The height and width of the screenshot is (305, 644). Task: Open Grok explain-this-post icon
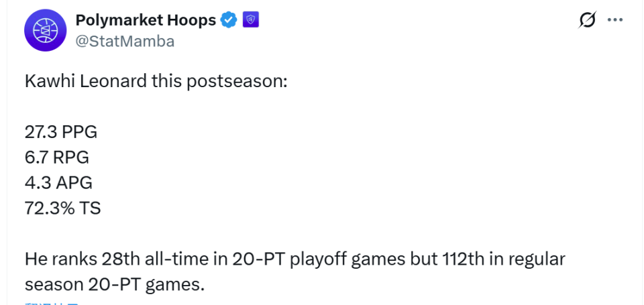point(587,20)
